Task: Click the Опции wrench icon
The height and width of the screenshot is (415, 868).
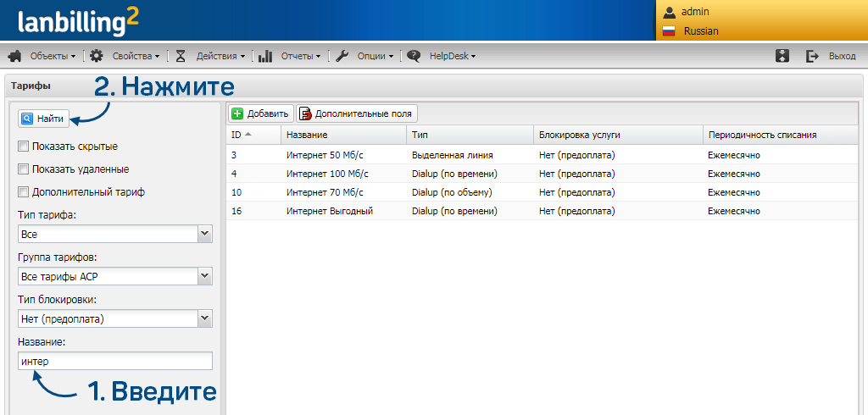Action: (x=342, y=56)
